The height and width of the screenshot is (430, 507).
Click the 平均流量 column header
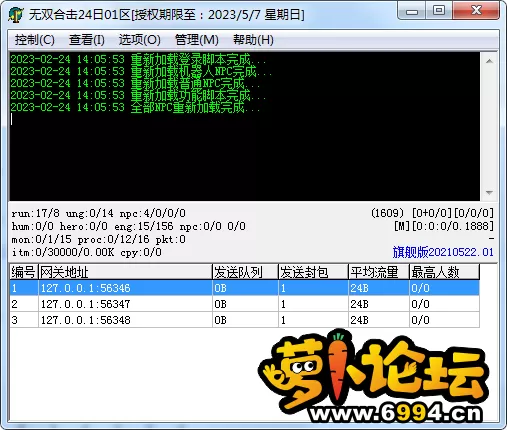pyautogui.click(x=379, y=272)
